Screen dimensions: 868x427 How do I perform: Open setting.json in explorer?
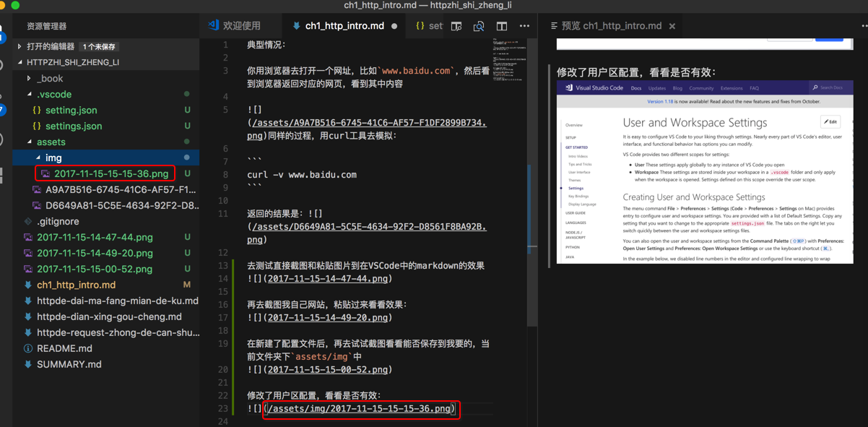71,110
